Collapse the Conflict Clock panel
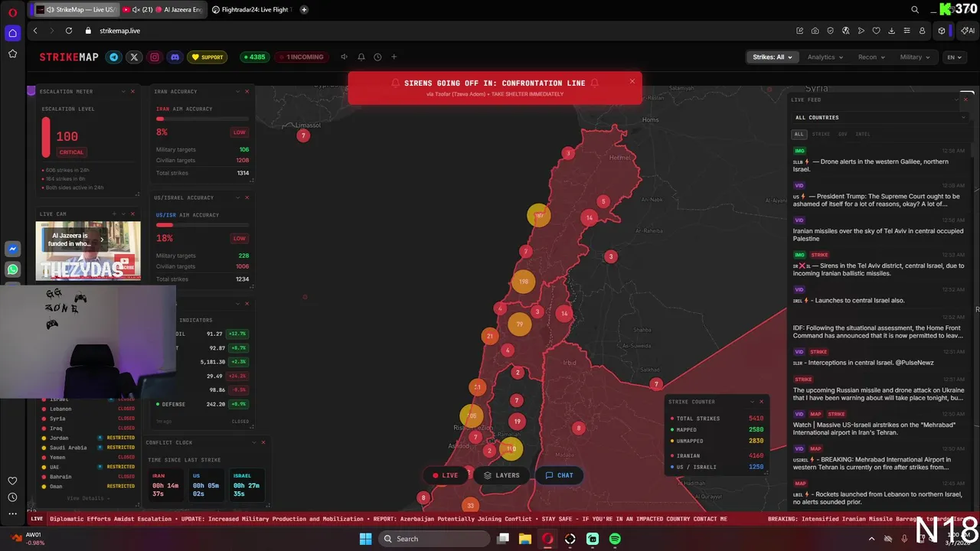 253,442
